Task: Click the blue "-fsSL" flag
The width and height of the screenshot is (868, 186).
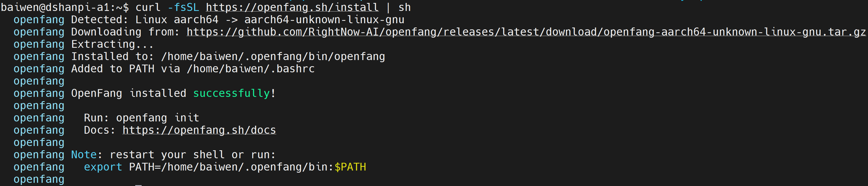Action: pyautogui.click(x=187, y=7)
